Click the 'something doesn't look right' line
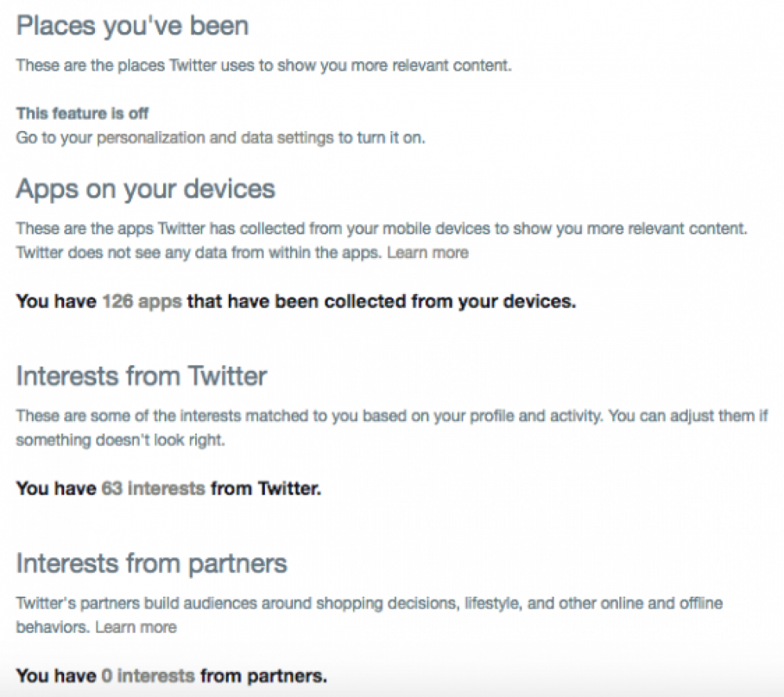The width and height of the screenshot is (784, 697). tap(121, 441)
